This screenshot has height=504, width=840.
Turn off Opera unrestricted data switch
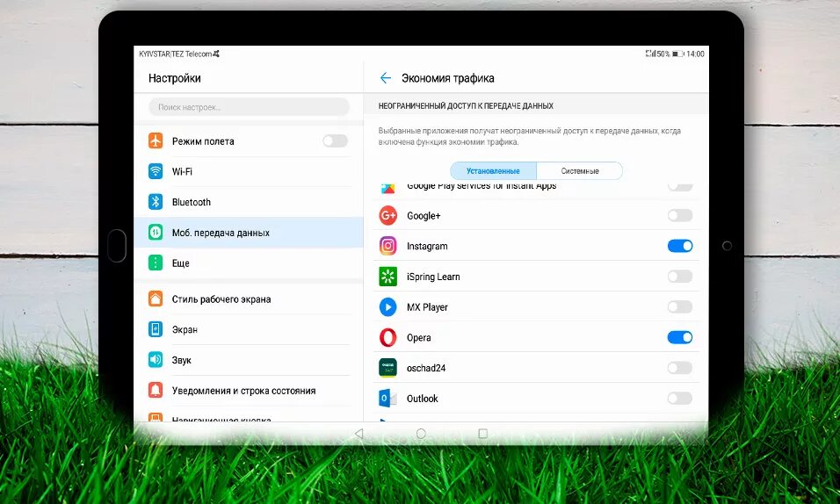(x=680, y=337)
